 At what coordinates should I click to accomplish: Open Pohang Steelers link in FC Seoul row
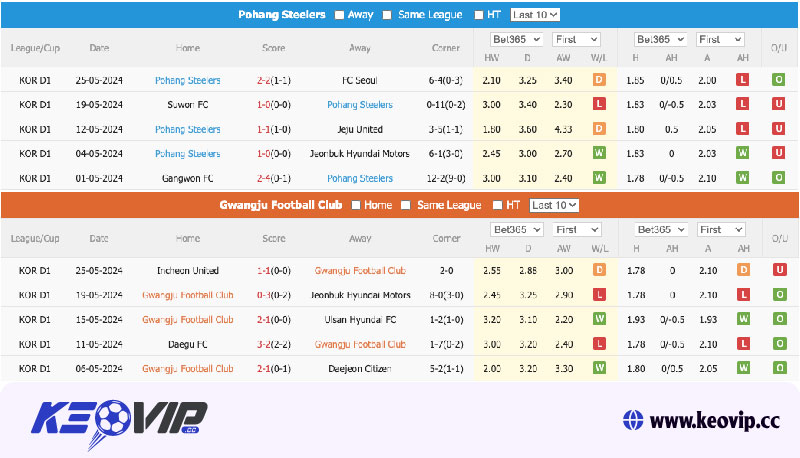(188, 81)
